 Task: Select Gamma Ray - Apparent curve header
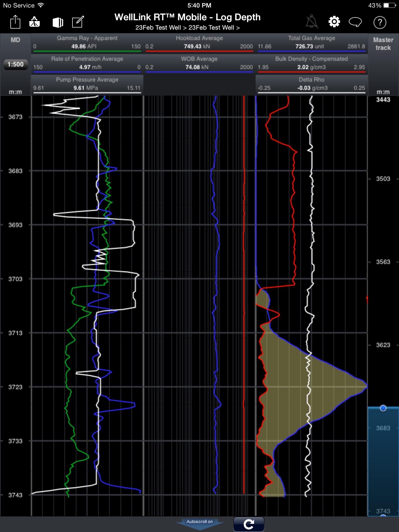click(87, 43)
